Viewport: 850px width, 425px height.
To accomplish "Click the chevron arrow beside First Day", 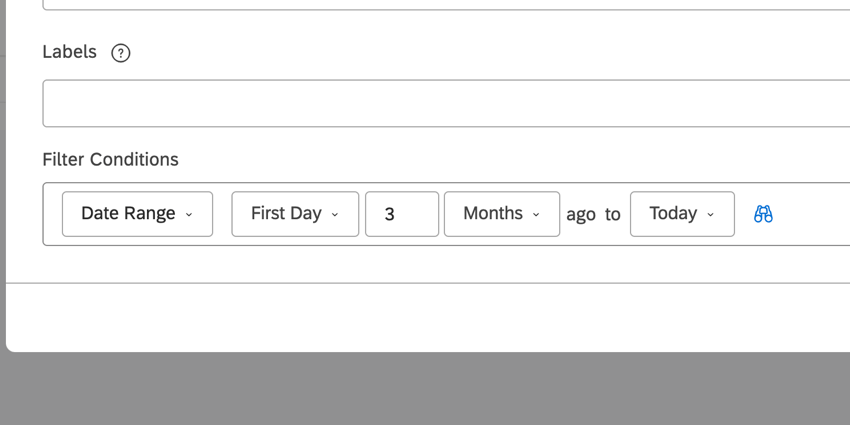I will click(x=335, y=214).
